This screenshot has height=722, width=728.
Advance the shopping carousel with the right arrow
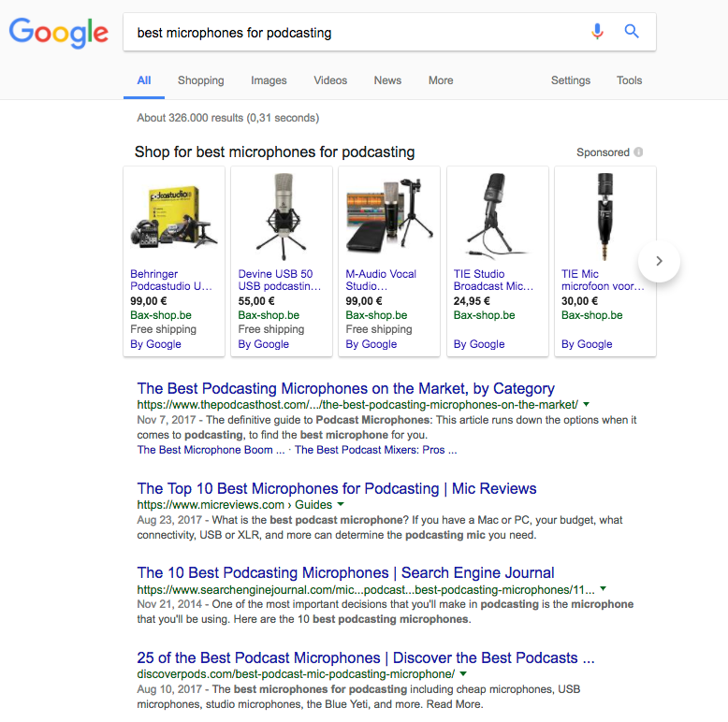659,261
